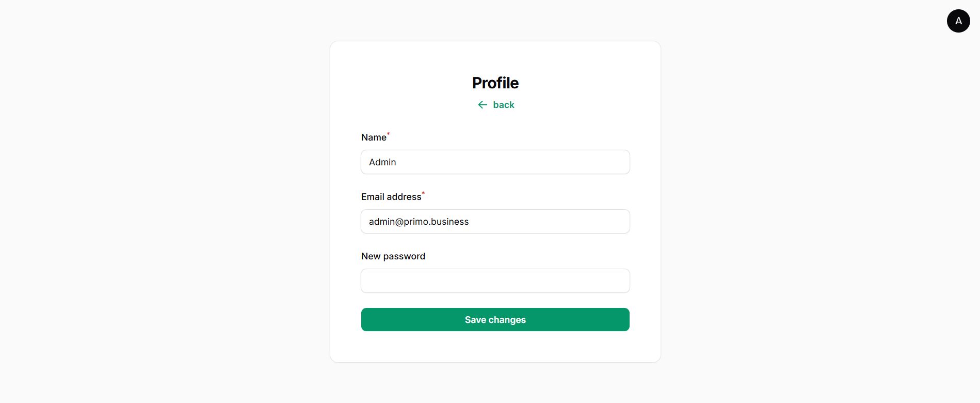Screen dimensions: 980x403
Task: Click the Email address field label
Action: point(391,197)
